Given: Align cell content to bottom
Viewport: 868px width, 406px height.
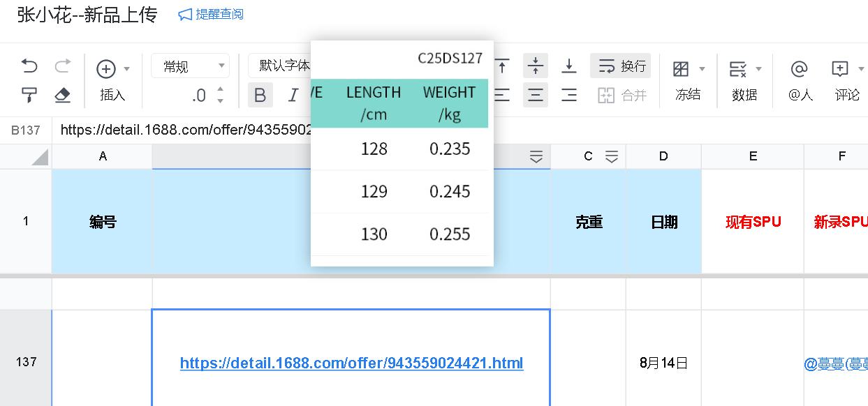Looking at the screenshot, I should click(569, 66).
